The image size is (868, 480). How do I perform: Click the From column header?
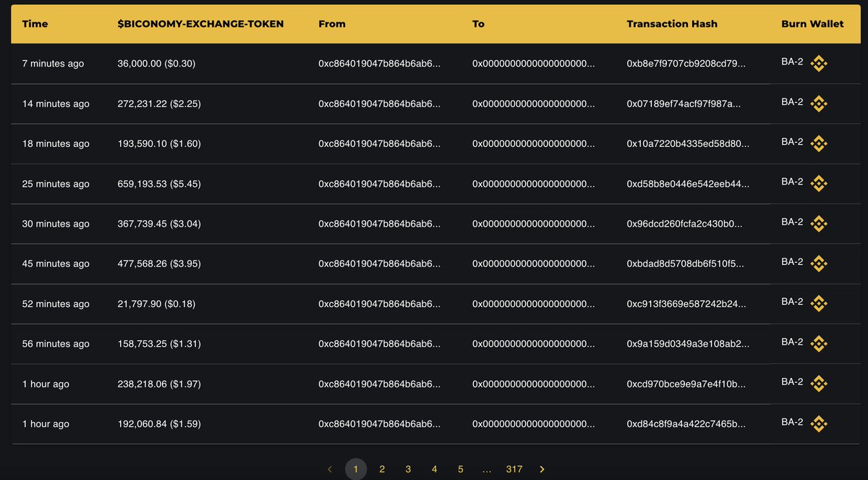click(332, 23)
